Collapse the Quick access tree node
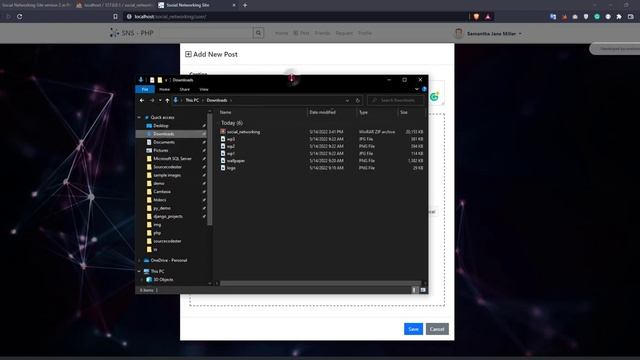Screen dimensions: 640x360 [139, 118]
